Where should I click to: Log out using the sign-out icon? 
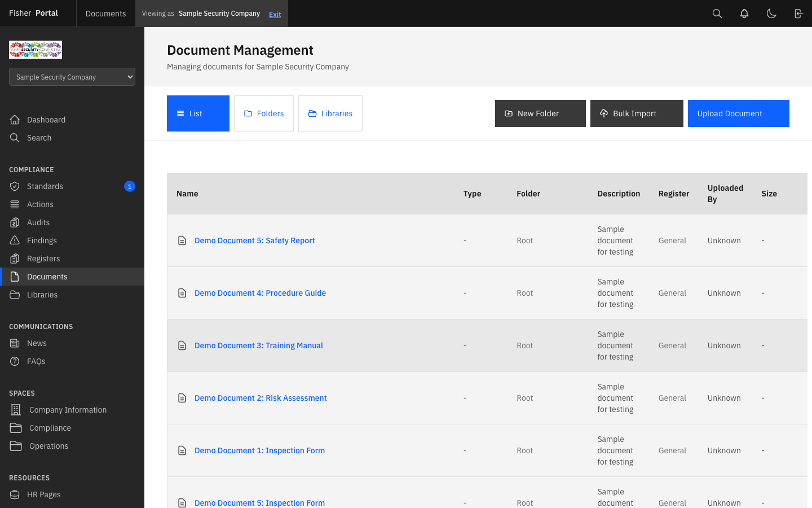(x=798, y=13)
